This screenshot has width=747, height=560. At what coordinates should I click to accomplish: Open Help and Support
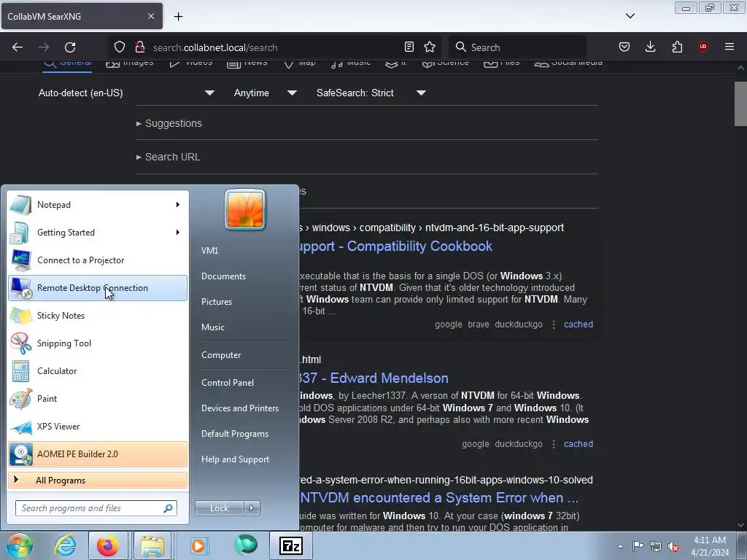pyautogui.click(x=235, y=459)
